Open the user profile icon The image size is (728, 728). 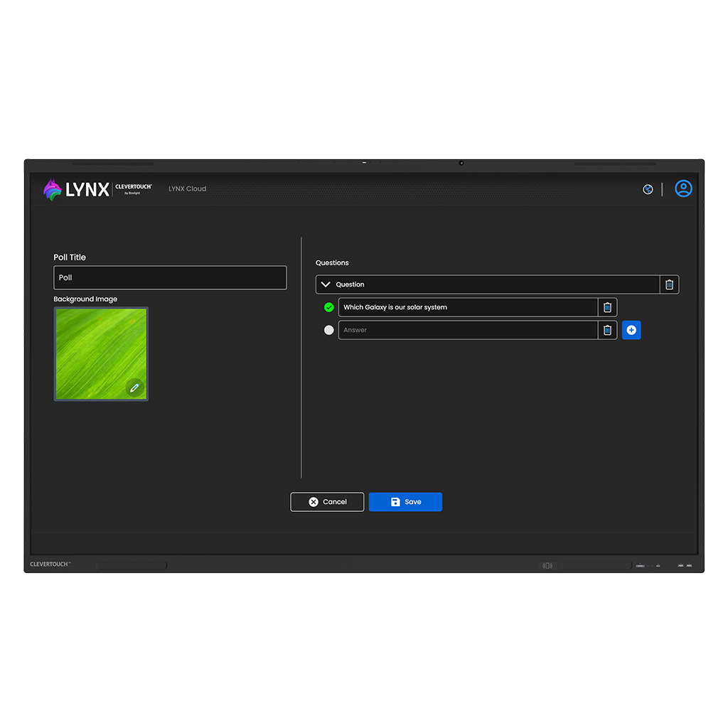click(683, 189)
